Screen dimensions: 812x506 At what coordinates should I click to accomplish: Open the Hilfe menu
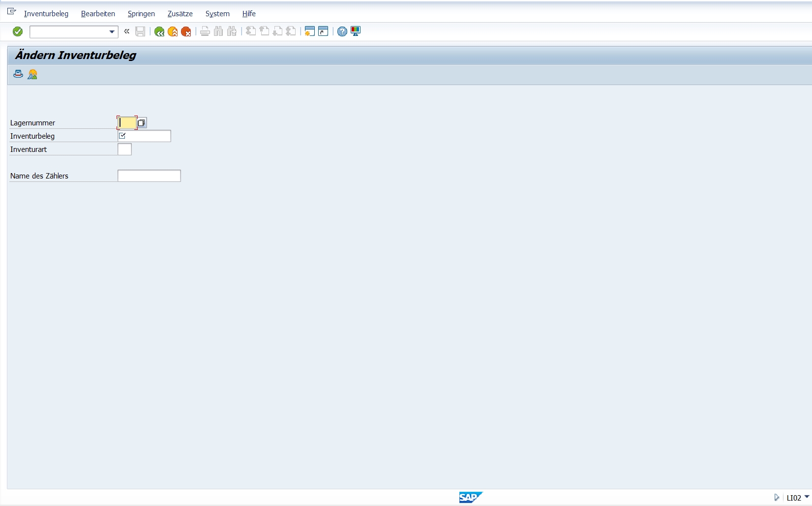(249, 14)
